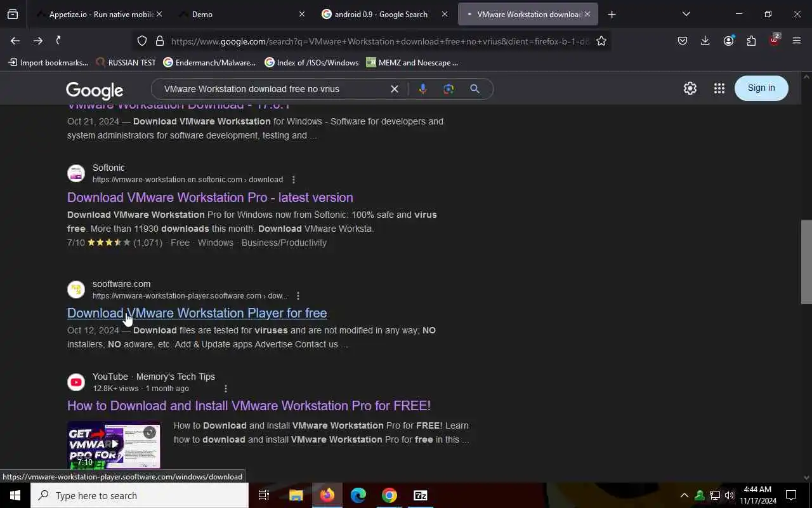
Task: Open the Firefox hamburger menu
Action: coord(797,41)
